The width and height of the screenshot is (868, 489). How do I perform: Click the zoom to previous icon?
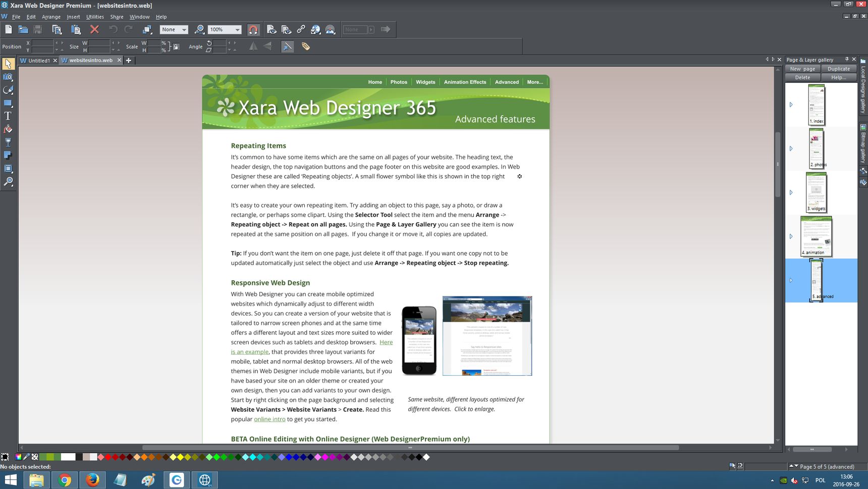199,30
